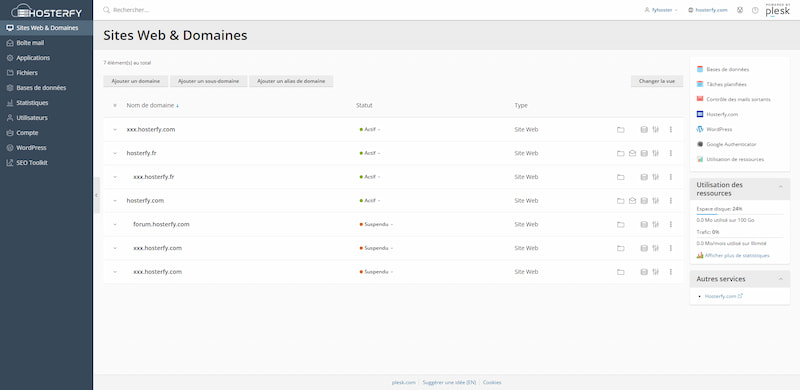Open forum.hosterfy.com domain name
The height and width of the screenshot is (390, 800).
coord(161,224)
